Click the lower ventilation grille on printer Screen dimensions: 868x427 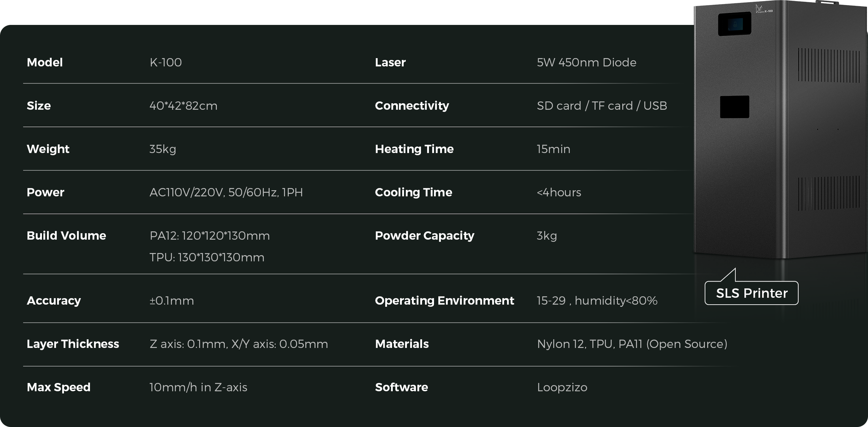click(x=829, y=194)
